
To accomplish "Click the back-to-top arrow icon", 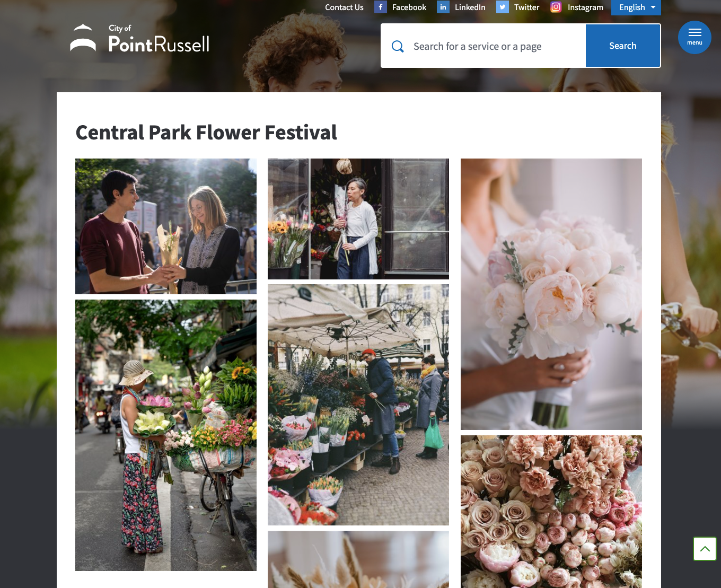I will tap(705, 549).
